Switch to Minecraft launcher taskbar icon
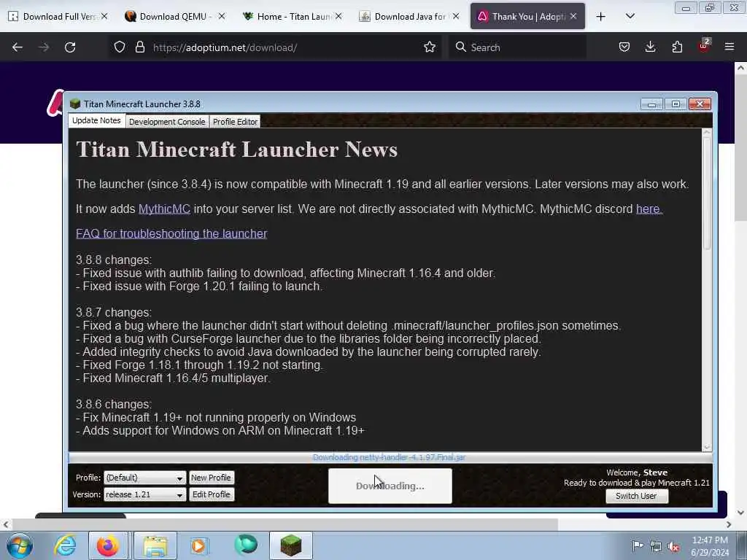Screen dimensions: 747x560 point(290,545)
